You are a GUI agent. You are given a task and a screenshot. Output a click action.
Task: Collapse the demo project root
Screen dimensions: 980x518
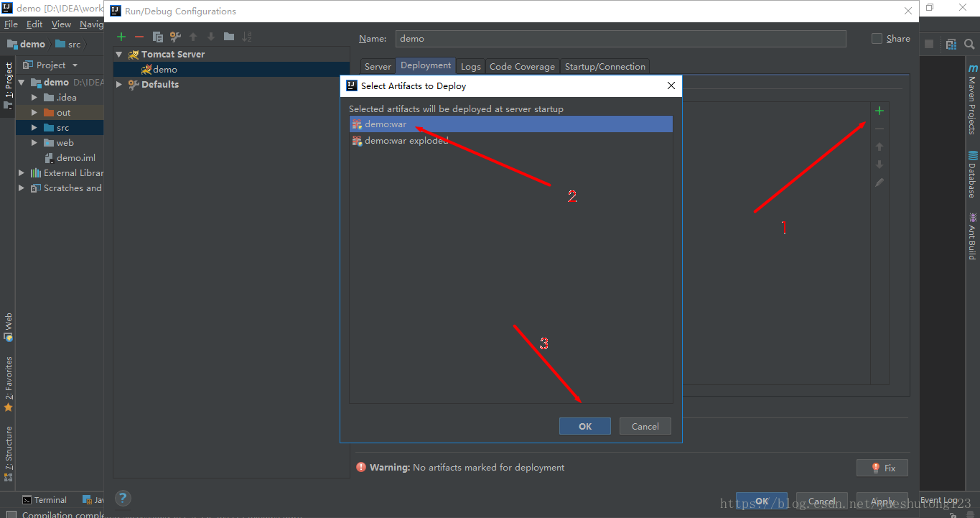[22, 83]
